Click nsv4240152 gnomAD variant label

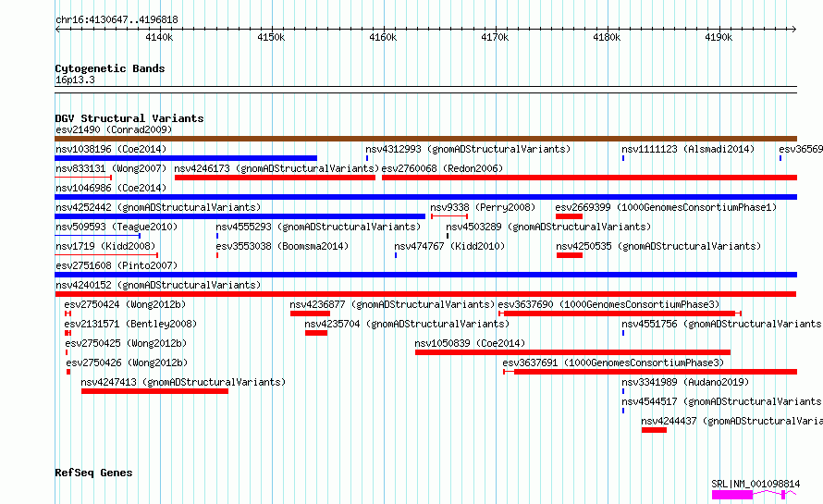pos(158,285)
